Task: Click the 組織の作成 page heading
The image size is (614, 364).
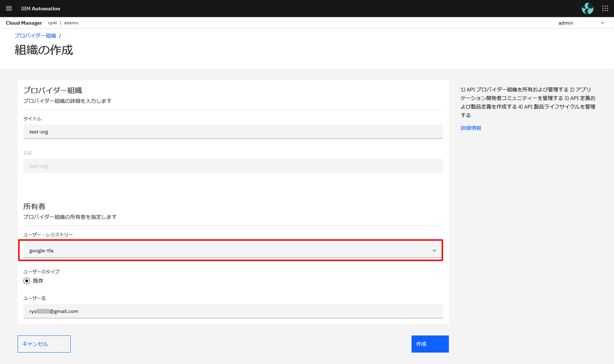Action: (x=44, y=50)
